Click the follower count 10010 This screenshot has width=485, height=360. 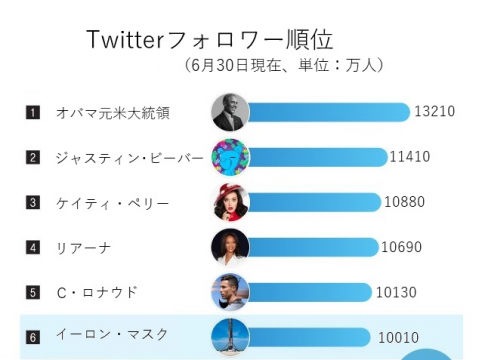coord(398,338)
